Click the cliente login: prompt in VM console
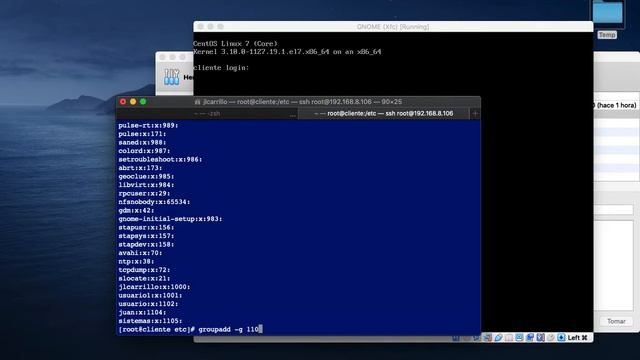 point(221,68)
